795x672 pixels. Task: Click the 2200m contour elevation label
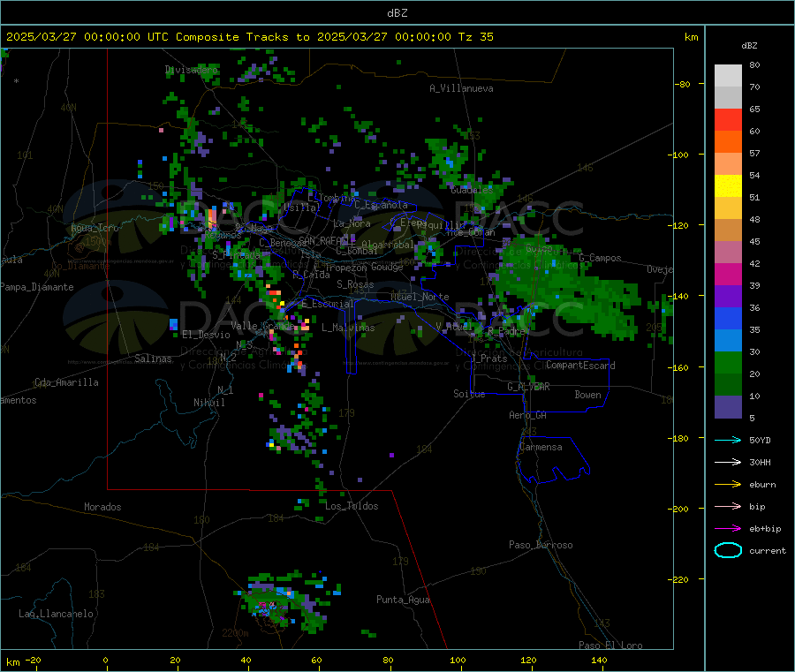[x=235, y=633]
